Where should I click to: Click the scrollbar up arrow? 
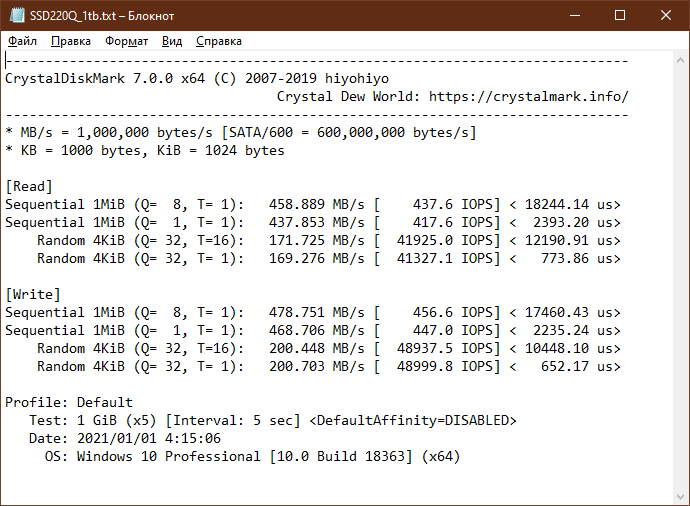[680, 61]
